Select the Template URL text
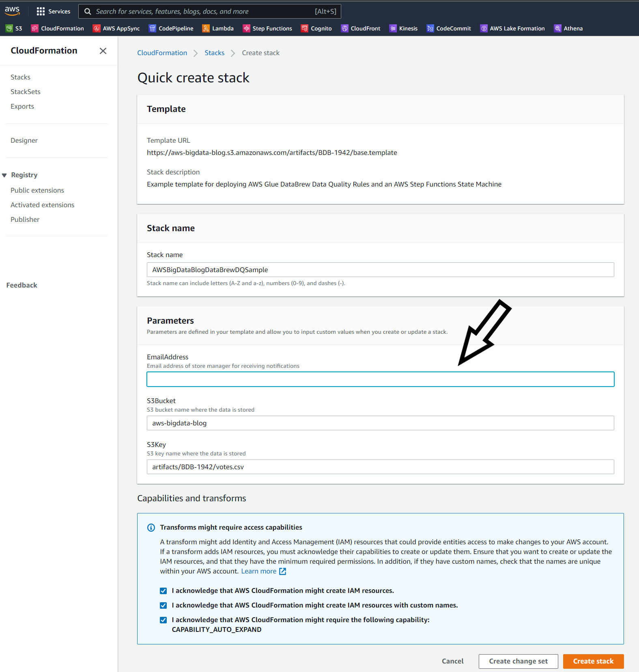 tap(272, 152)
